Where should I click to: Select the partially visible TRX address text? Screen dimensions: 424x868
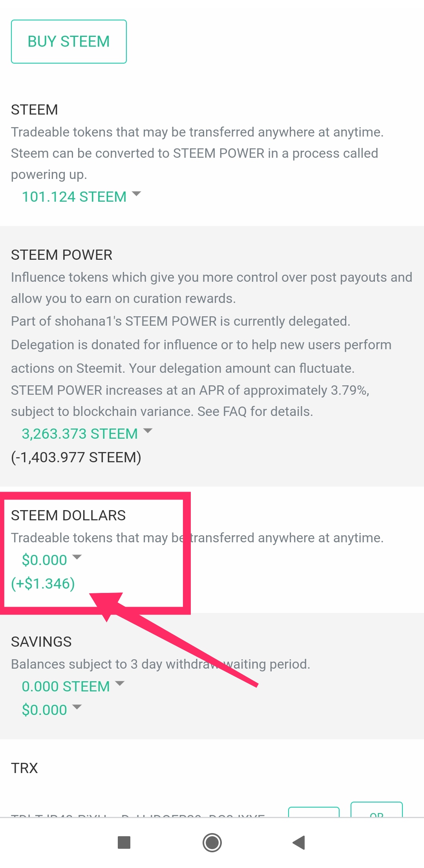click(x=137, y=815)
